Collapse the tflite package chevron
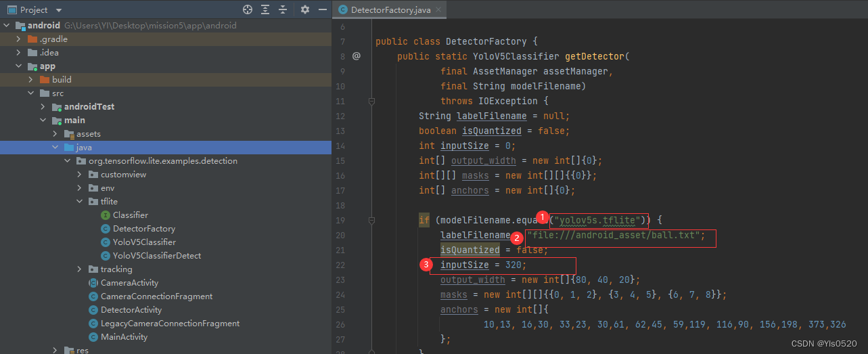The image size is (868, 354). point(80,202)
